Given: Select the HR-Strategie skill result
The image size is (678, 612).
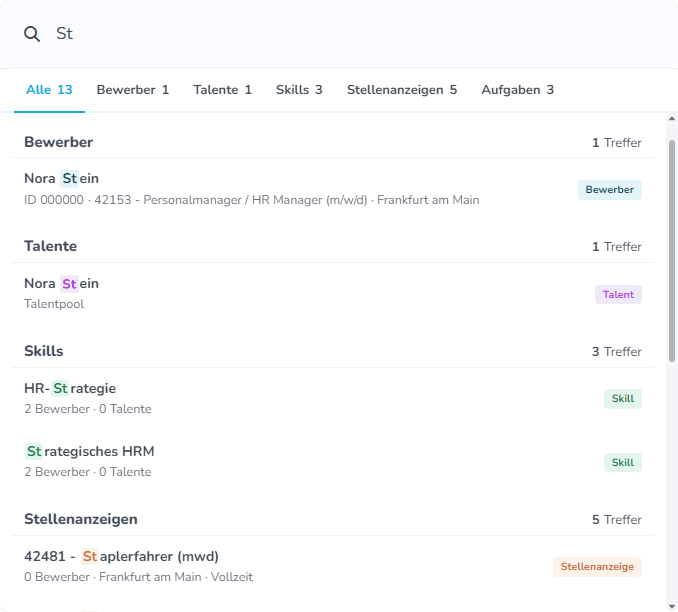Looking at the screenshot, I should pyautogui.click(x=333, y=398).
